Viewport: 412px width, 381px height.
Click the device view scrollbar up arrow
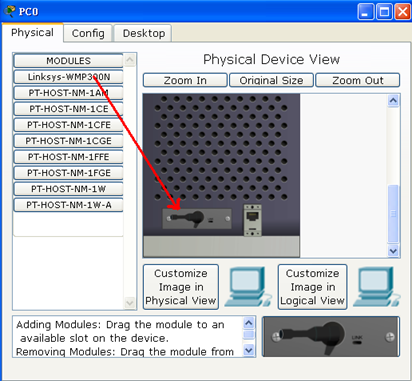click(393, 101)
